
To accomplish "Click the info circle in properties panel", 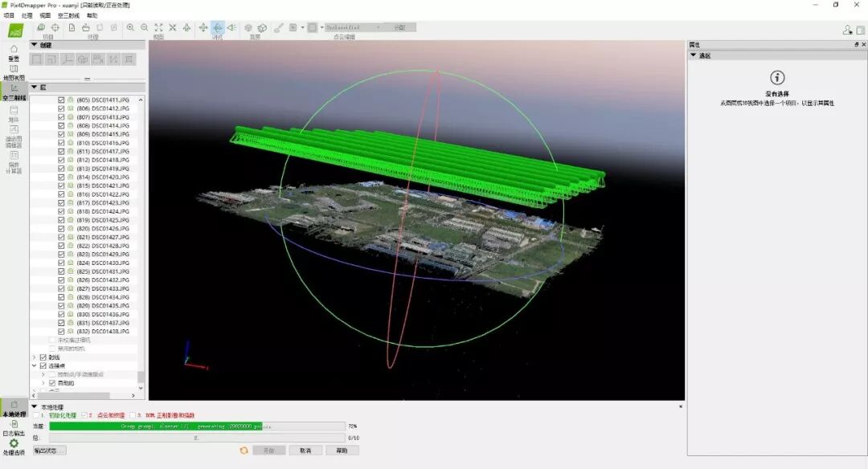I will click(x=777, y=77).
